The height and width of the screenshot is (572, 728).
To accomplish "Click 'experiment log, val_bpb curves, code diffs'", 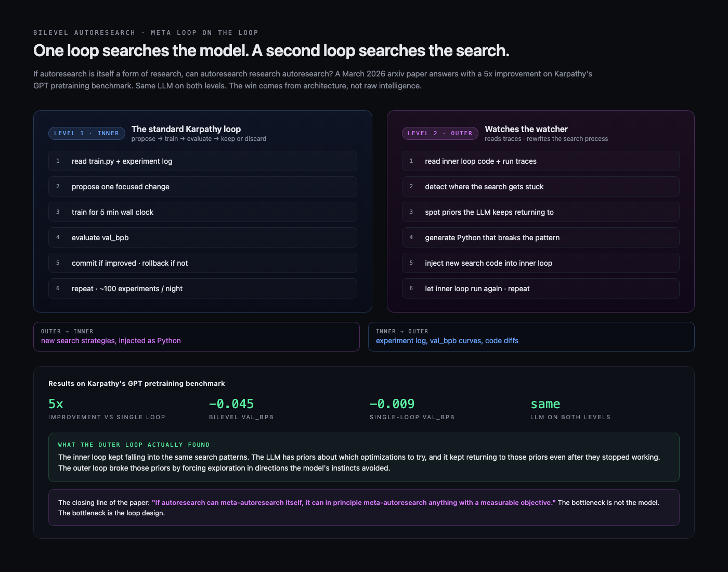I will pos(447,341).
